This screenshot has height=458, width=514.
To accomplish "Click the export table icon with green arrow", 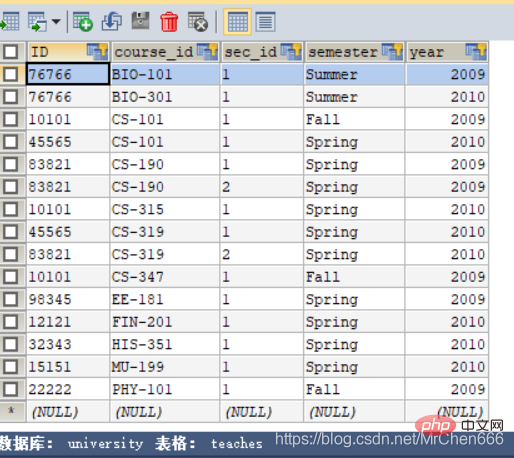I will pyautogui.click(x=37, y=22).
